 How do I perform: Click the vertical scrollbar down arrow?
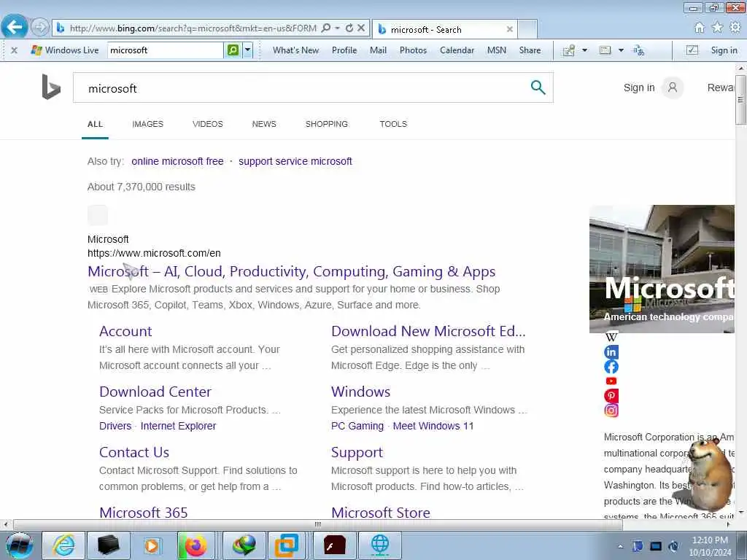tap(741, 513)
